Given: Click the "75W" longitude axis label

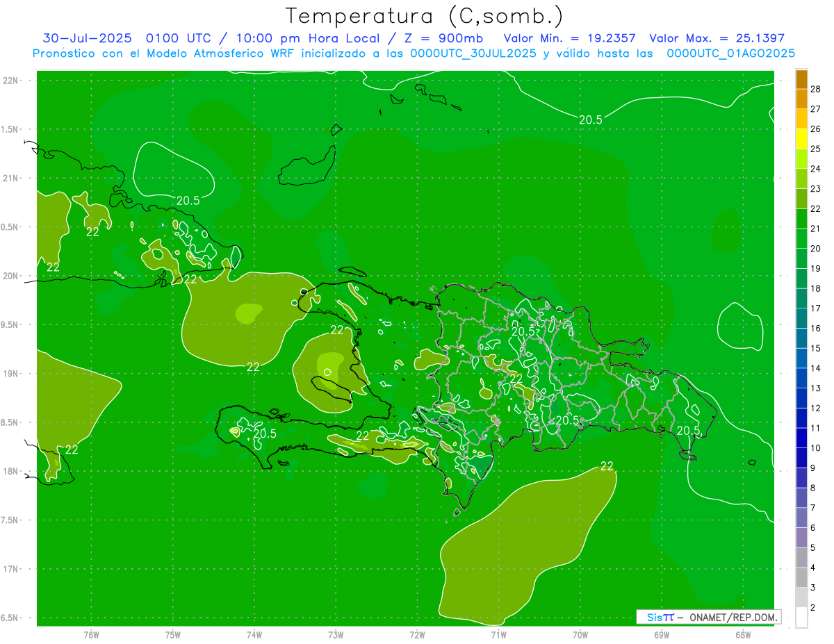Looking at the screenshot, I should 172,634.
